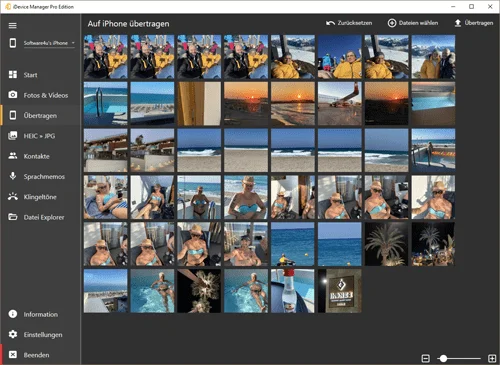Click the thumbnail size slider handle
This screenshot has width=500, height=365.
tap(443, 358)
